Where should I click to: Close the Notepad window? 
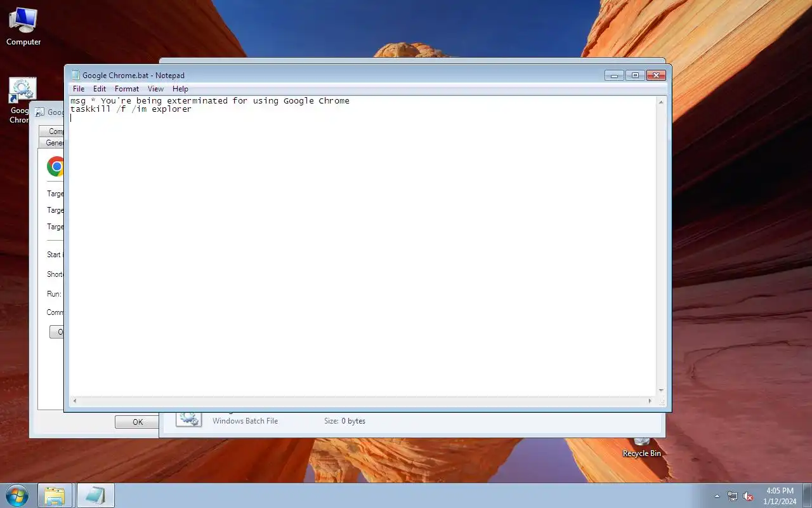(657, 75)
